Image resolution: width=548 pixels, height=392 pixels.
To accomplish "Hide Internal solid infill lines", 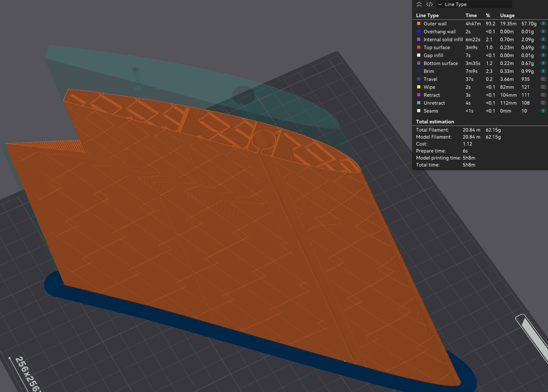I will 543,39.
